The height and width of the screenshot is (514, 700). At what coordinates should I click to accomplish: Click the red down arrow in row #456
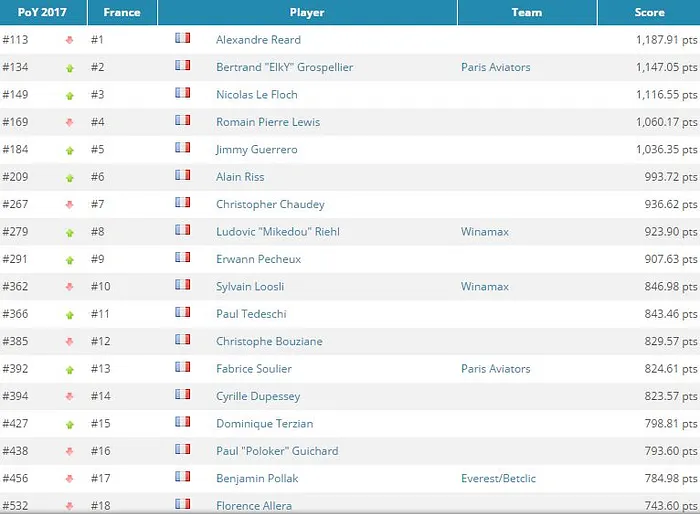point(69,479)
